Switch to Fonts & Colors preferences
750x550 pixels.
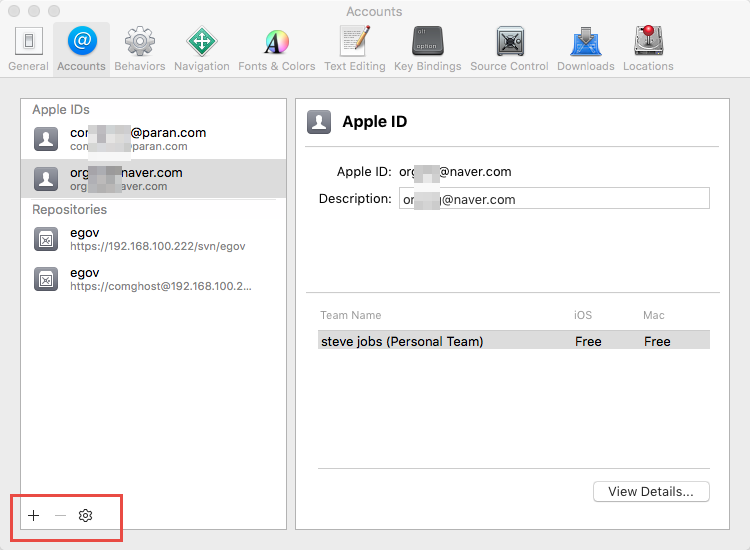click(x=276, y=48)
